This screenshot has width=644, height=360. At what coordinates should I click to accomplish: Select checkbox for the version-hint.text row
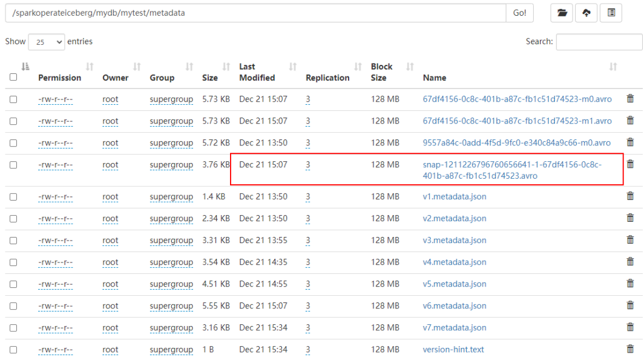tap(13, 350)
